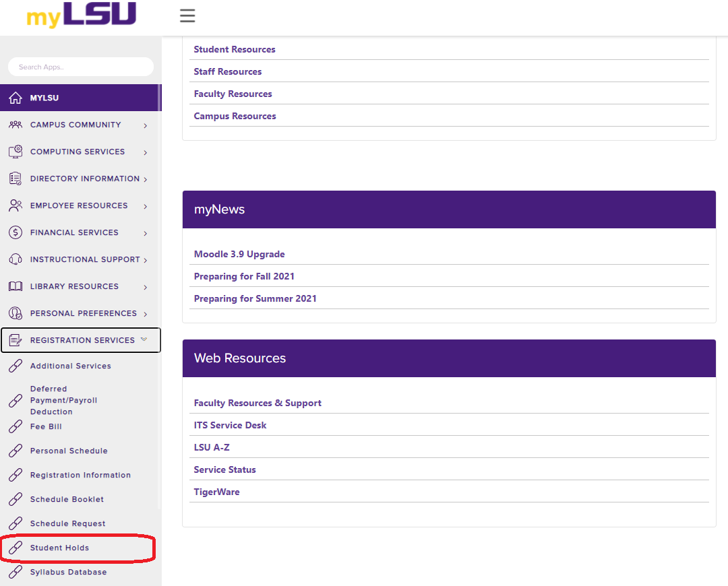This screenshot has width=728, height=586.
Task: Click link icon beside Fee Bill
Action: [16, 426]
